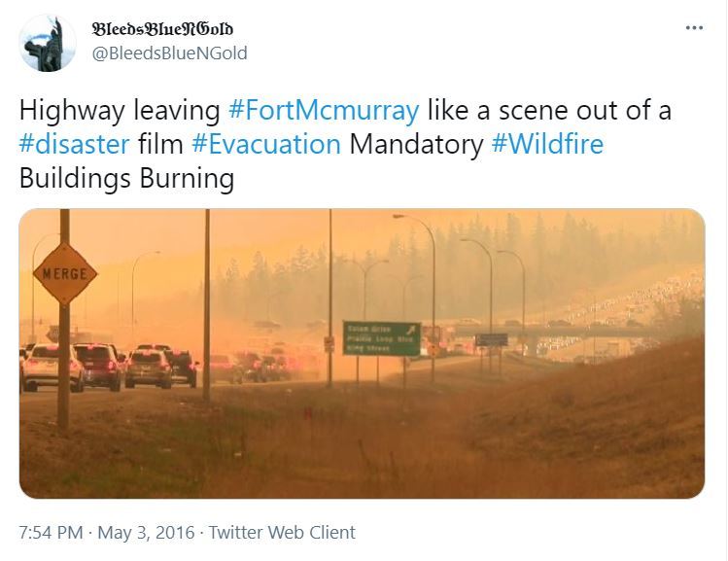Click the words "Buildings Burning" in tweet

[x=126, y=178]
